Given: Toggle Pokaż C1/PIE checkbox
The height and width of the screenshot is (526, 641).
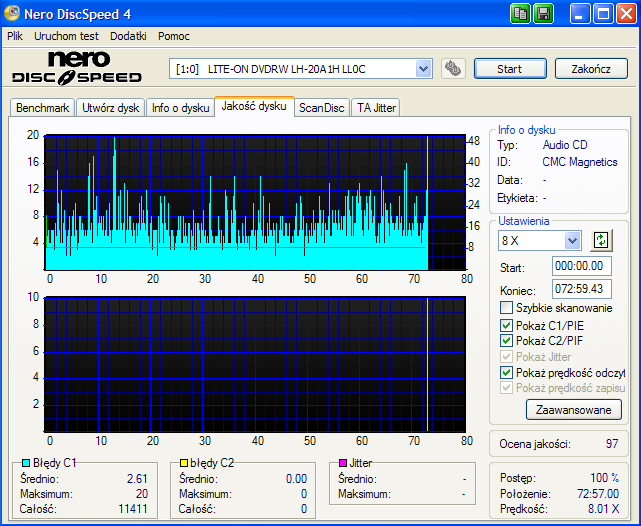Looking at the screenshot, I should [506, 325].
